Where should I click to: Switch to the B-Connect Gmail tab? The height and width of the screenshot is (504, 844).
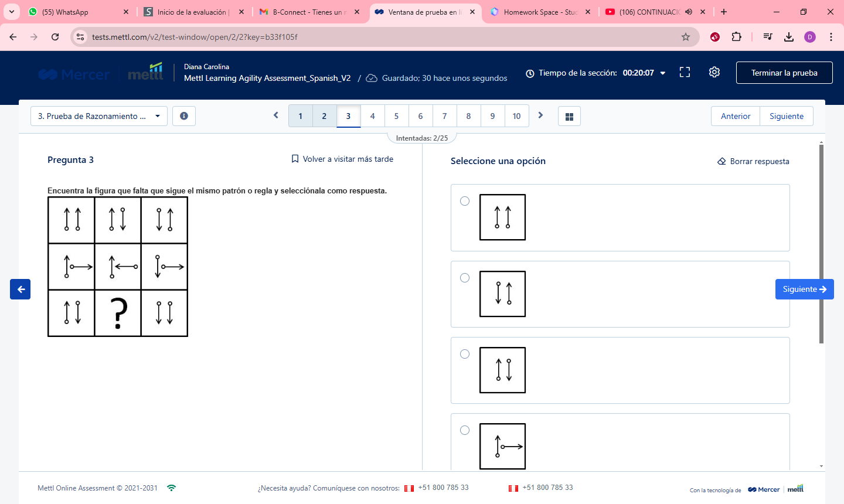click(309, 12)
